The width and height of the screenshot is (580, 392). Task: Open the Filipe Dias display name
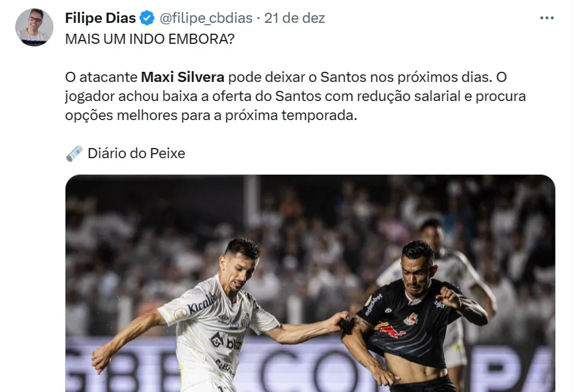100,18
